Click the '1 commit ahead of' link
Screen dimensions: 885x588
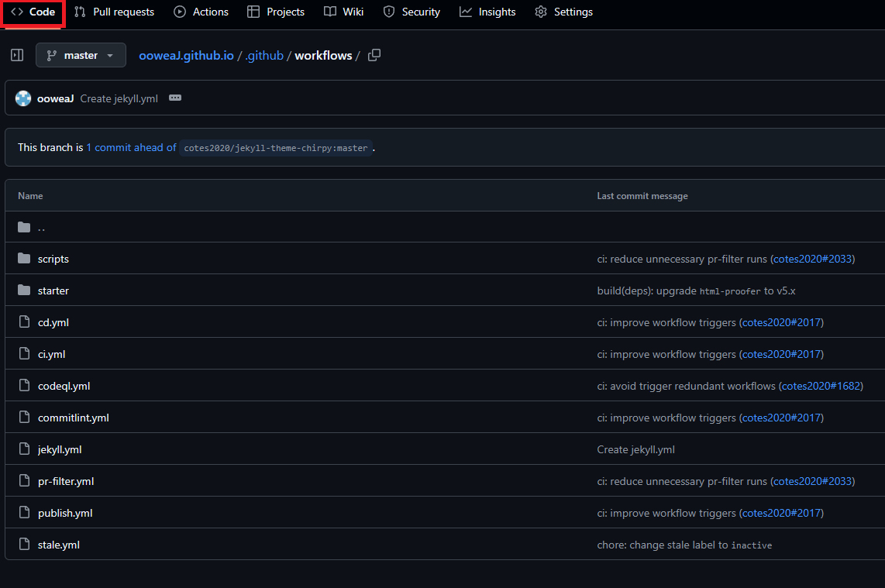point(131,147)
